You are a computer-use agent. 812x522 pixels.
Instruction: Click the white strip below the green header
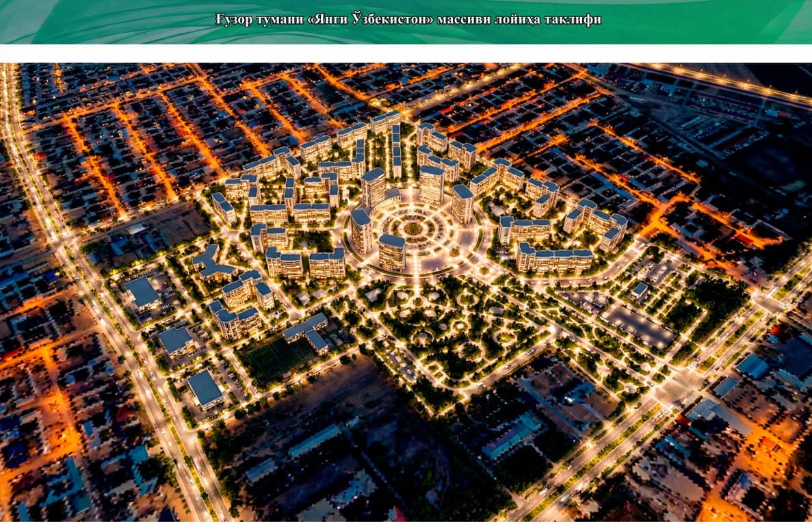point(406,53)
